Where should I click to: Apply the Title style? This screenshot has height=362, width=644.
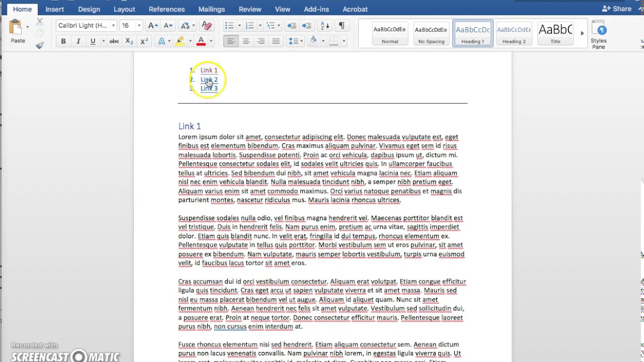(555, 34)
